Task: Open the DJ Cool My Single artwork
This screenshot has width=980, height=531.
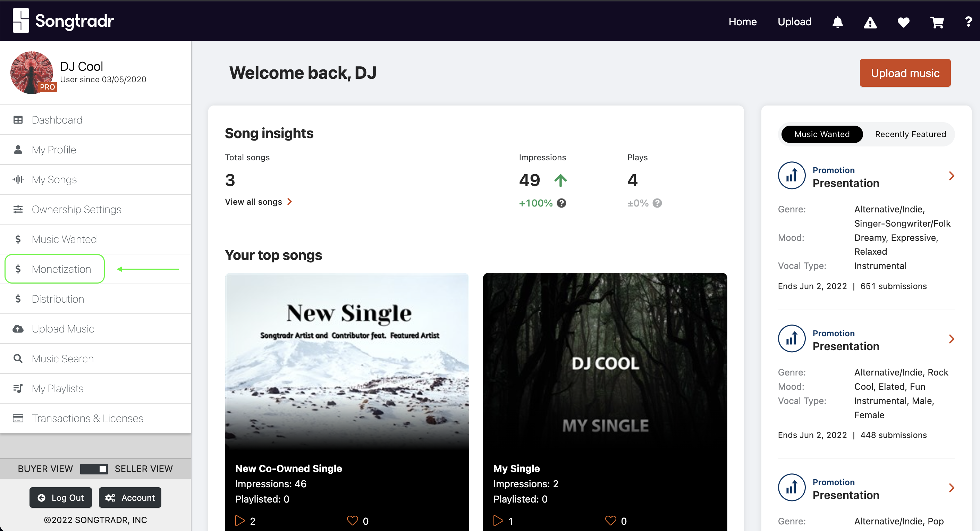Action: pyautogui.click(x=605, y=361)
